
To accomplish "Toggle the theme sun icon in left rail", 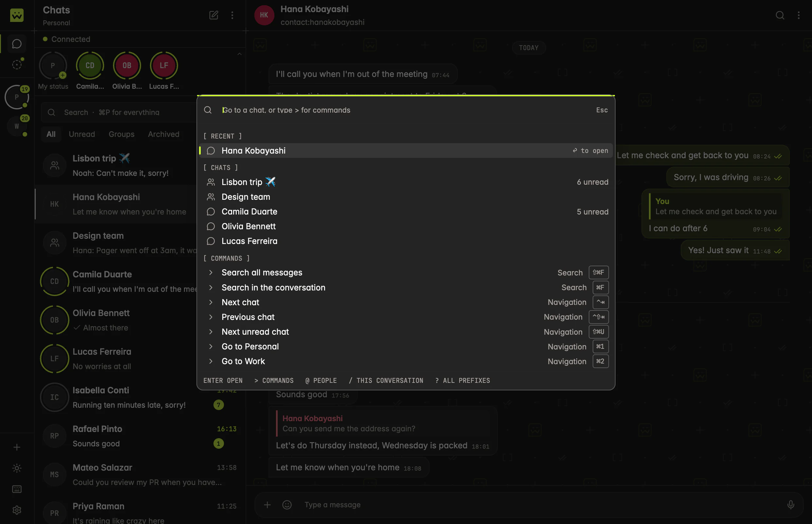I will (17, 468).
